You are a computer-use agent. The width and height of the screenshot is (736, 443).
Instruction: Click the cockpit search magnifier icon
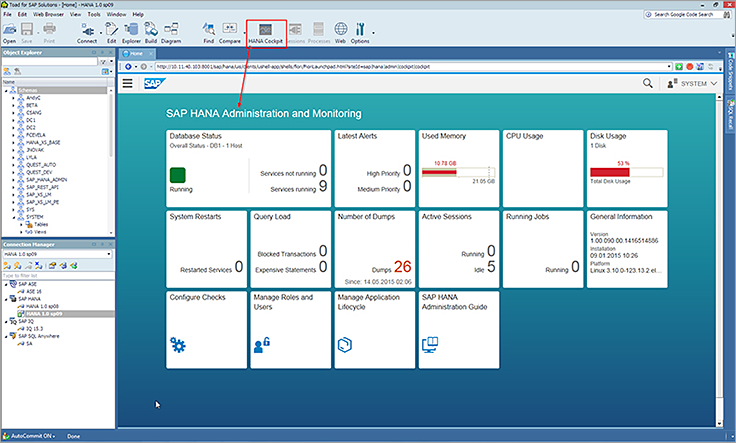coord(648,84)
